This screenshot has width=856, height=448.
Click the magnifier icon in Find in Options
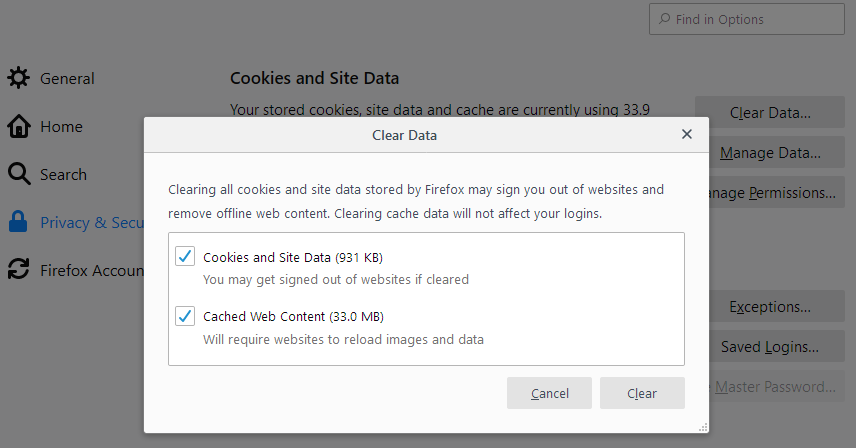click(664, 19)
